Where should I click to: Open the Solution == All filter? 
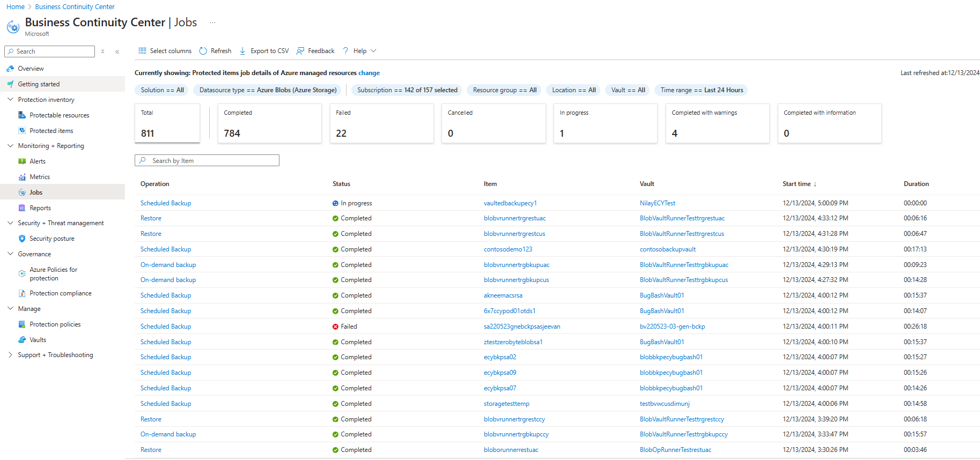pyautogui.click(x=163, y=90)
